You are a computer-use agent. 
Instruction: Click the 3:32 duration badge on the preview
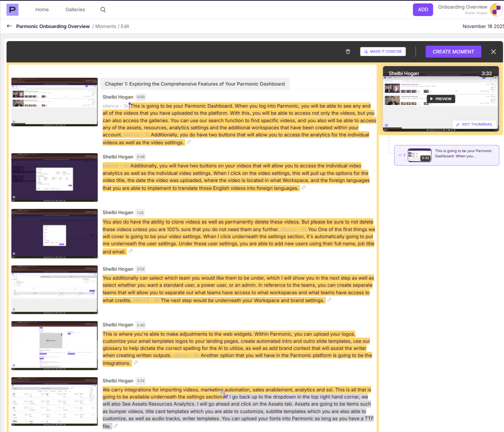click(486, 74)
